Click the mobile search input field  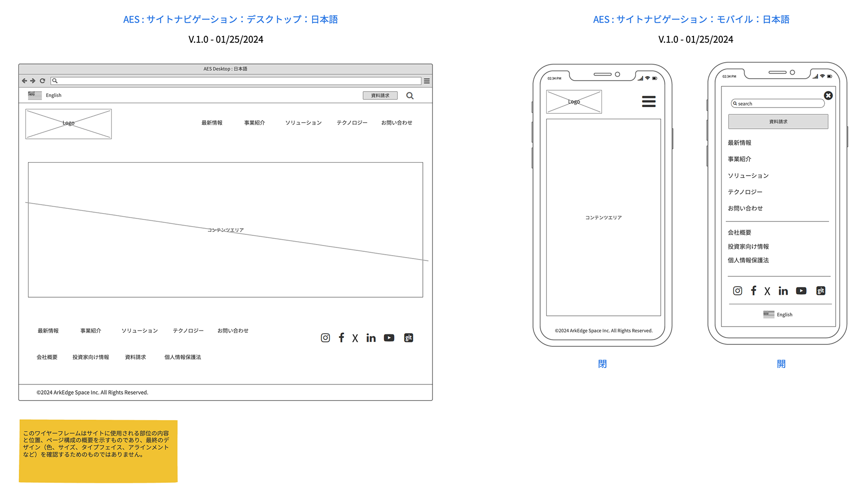pyautogui.click(x=779, y=104)
